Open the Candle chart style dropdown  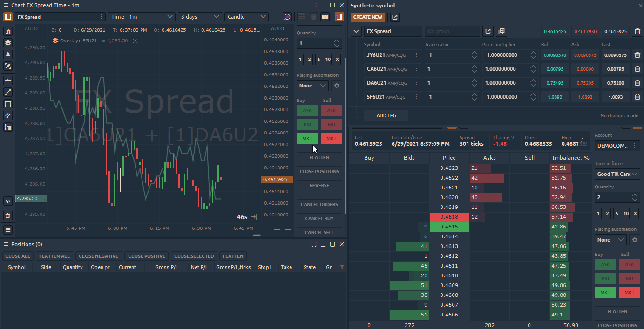click(x=246, y=17)
